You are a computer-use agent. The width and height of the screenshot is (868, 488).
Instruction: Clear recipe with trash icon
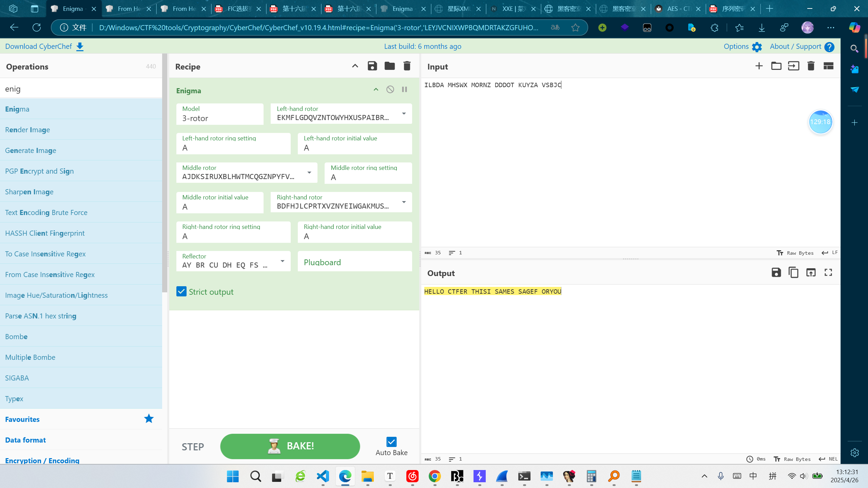(407, 66)
